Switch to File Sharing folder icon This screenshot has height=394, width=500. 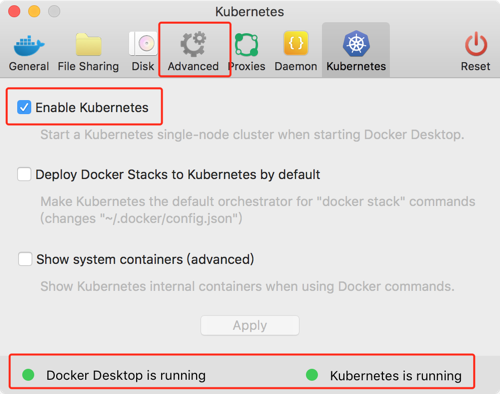tap(88, 52)
